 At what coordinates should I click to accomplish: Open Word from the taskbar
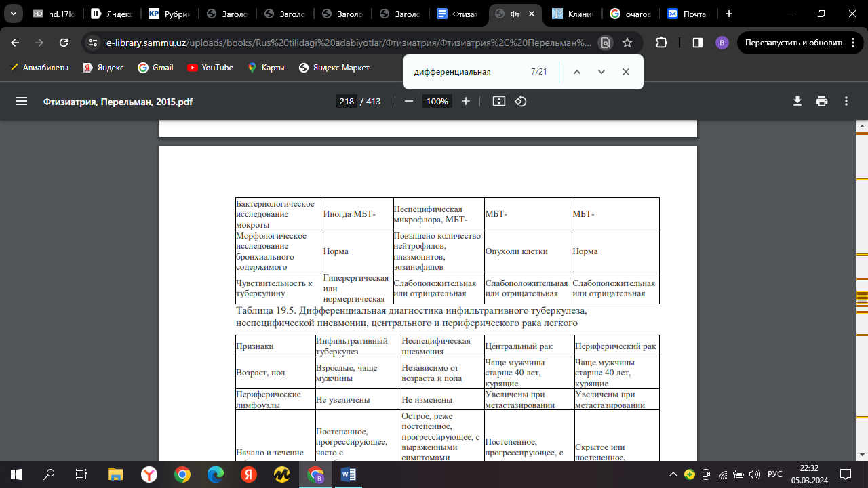click(x=349, y=474)
